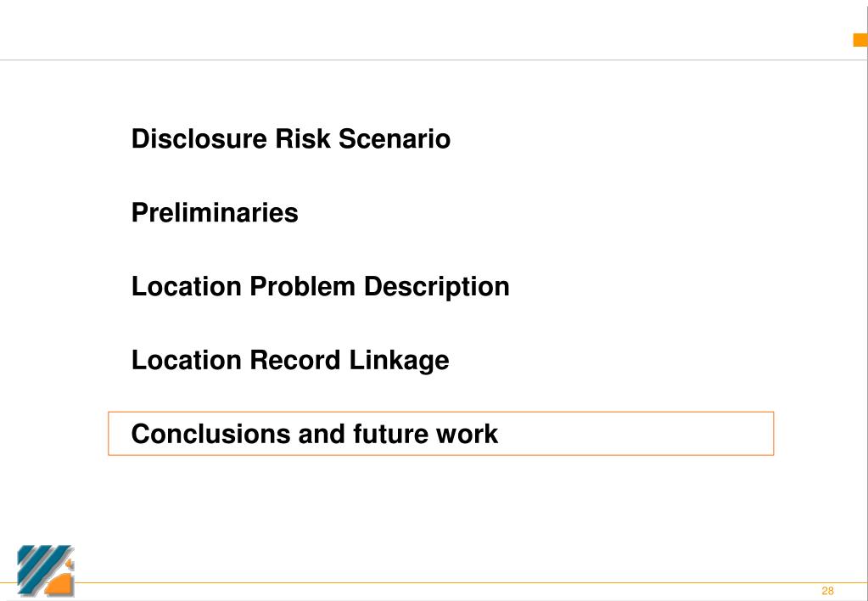Click the word "Description" in the third heading
This screenshot has height=601, width=868.
click(437, 286)
